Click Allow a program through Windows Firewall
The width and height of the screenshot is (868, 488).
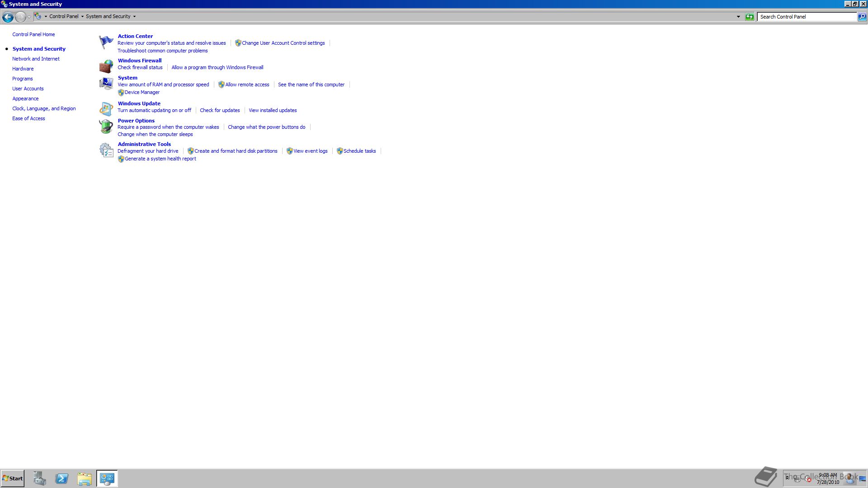tap(217, 67)
